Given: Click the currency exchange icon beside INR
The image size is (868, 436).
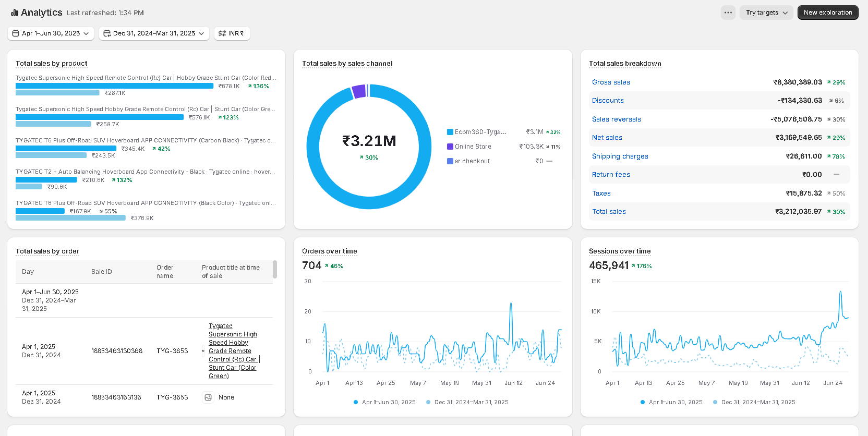Looking at the screenshot, I should [222, 33].
